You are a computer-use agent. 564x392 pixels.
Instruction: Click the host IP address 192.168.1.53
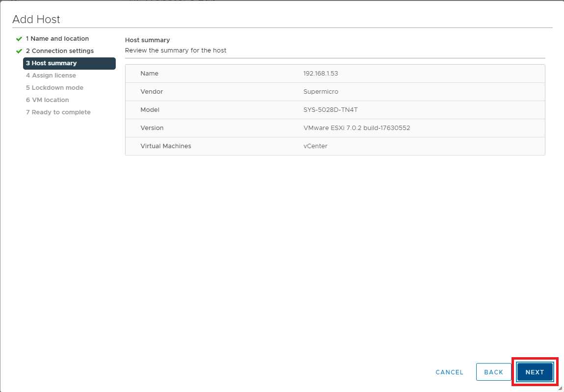click(x=321, y=74)
